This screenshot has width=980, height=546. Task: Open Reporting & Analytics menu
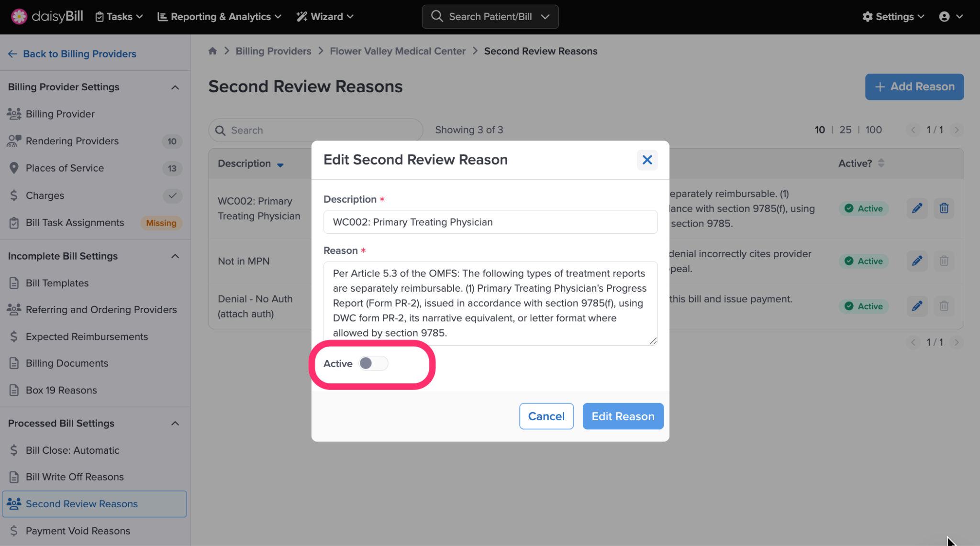click(x=220, y=17)
